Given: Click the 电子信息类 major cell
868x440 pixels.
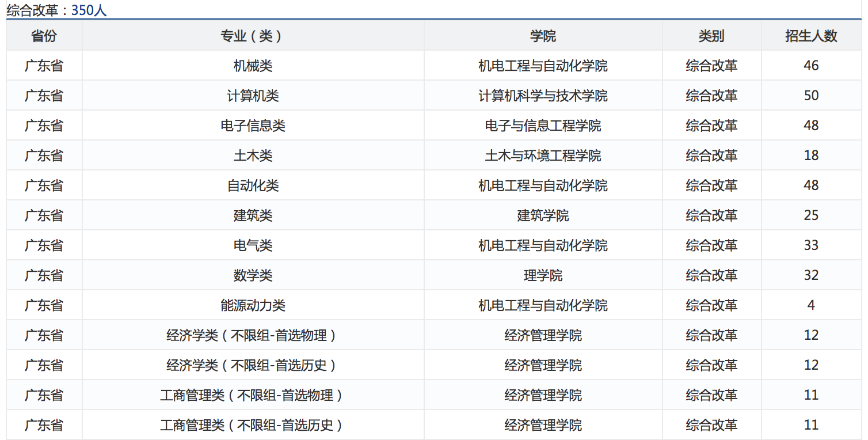Looking at the screenshot, I should point(253,126).
